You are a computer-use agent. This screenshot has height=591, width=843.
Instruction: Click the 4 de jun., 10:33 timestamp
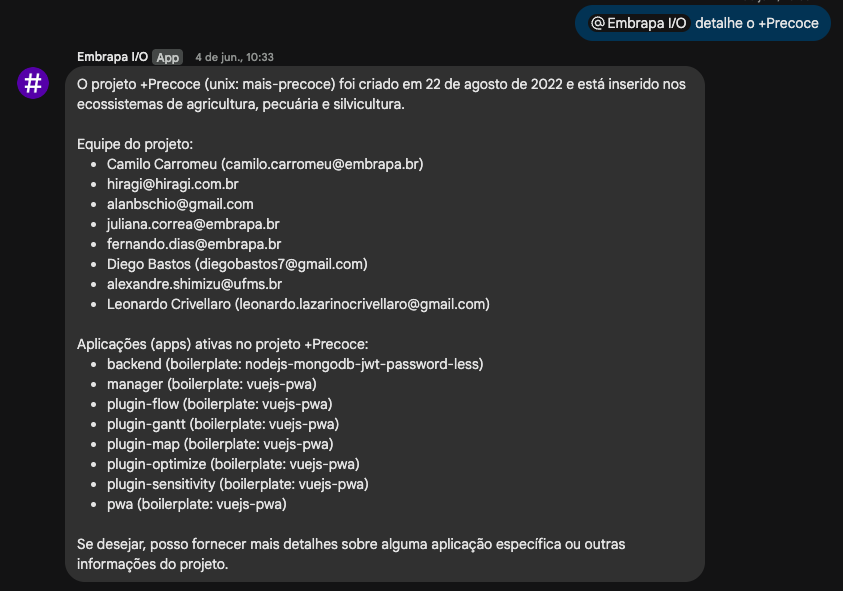(234, 58)
